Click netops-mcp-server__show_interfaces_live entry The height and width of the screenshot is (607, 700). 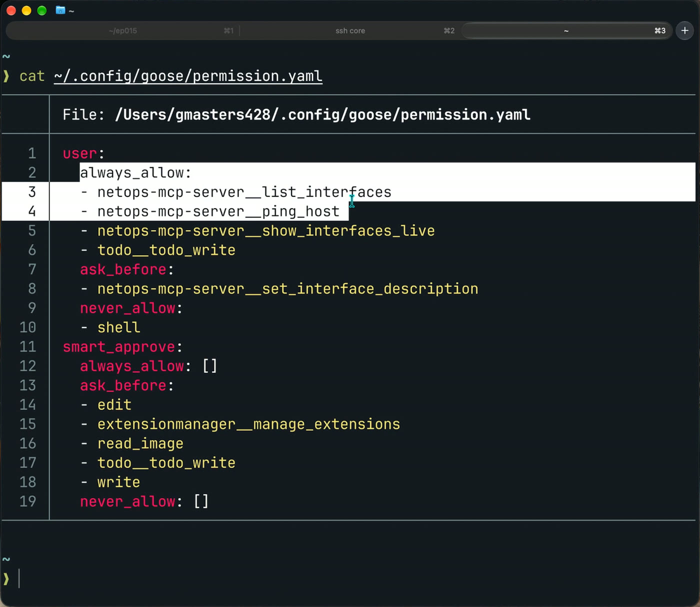(266, 231)
